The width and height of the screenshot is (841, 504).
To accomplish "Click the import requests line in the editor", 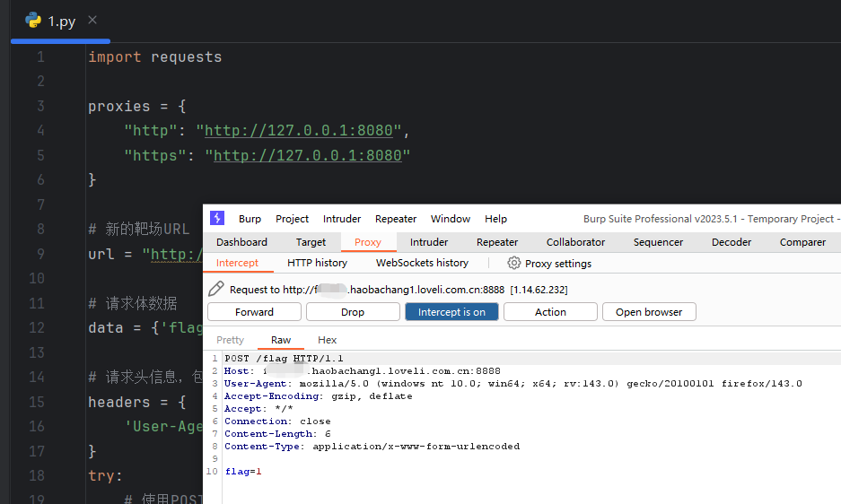I will click(x=154, y=56).
